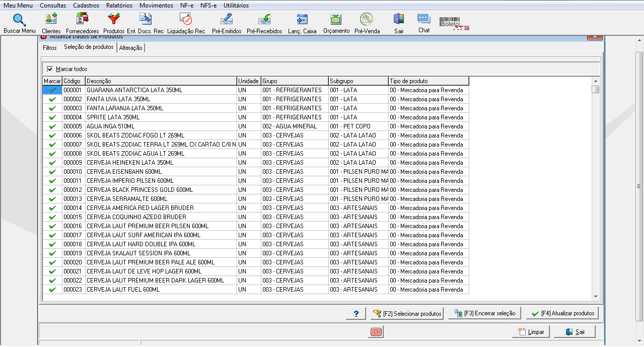The image size is (644, 347).
Task: Click cell 001 - PET COPO
Action: pyautogui.click(x=359, y=126)
